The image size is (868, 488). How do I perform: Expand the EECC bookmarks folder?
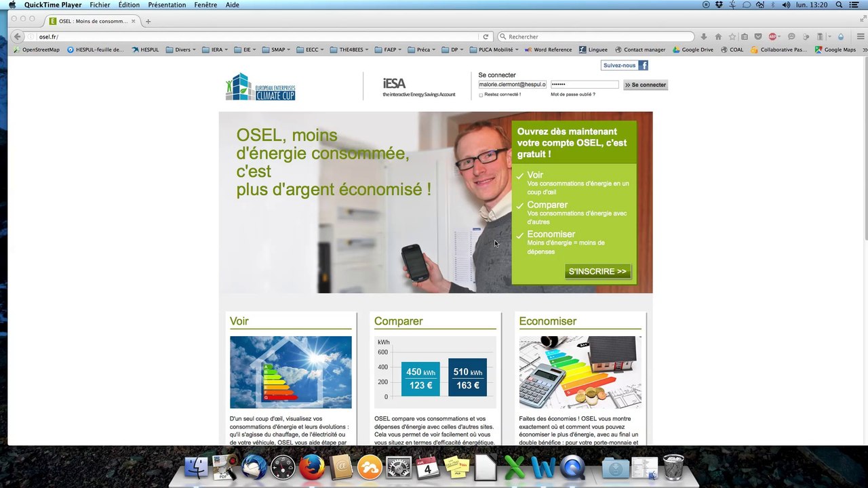[x=311, y=49]
